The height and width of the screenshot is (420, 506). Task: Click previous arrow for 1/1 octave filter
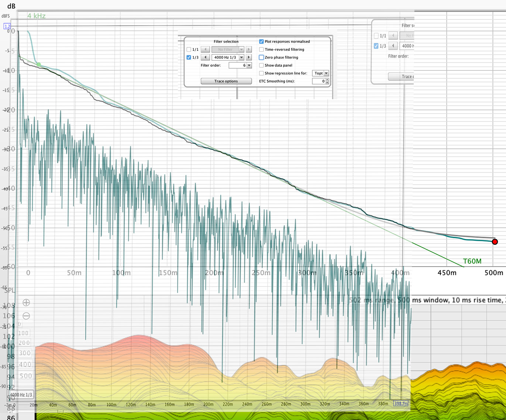pos(205,49)
